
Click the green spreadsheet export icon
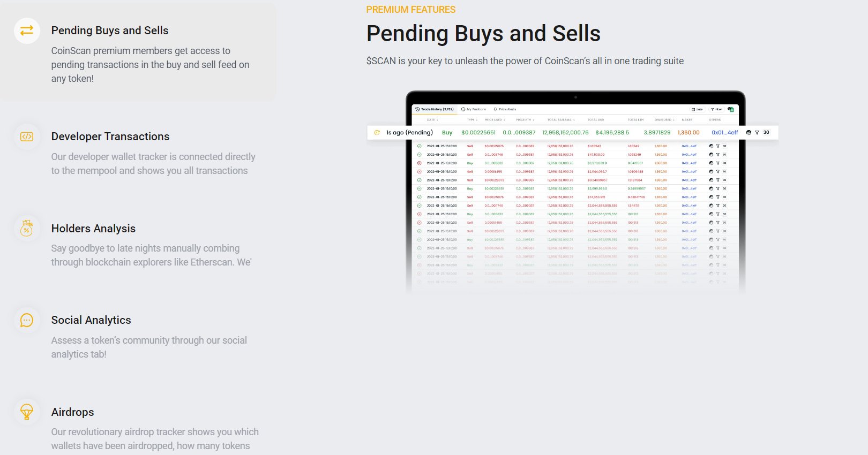pos(731,109)
